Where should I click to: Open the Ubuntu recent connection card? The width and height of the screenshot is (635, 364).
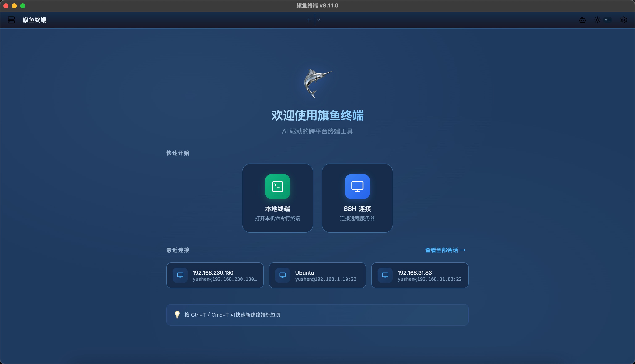[317, 275]
